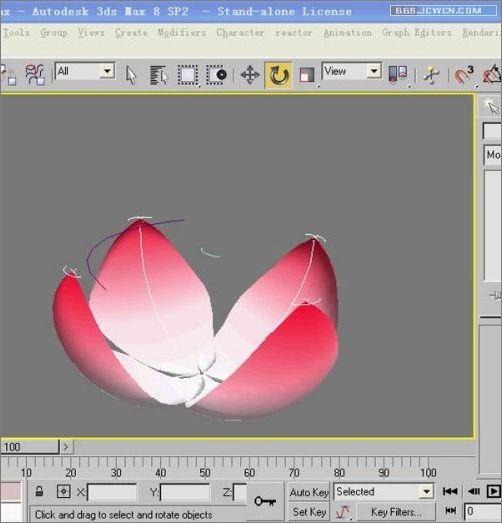Click the time slider handle showing 100
Viewport: 502px width, 523px height.
pyautogui.click(x=29, y=447)
